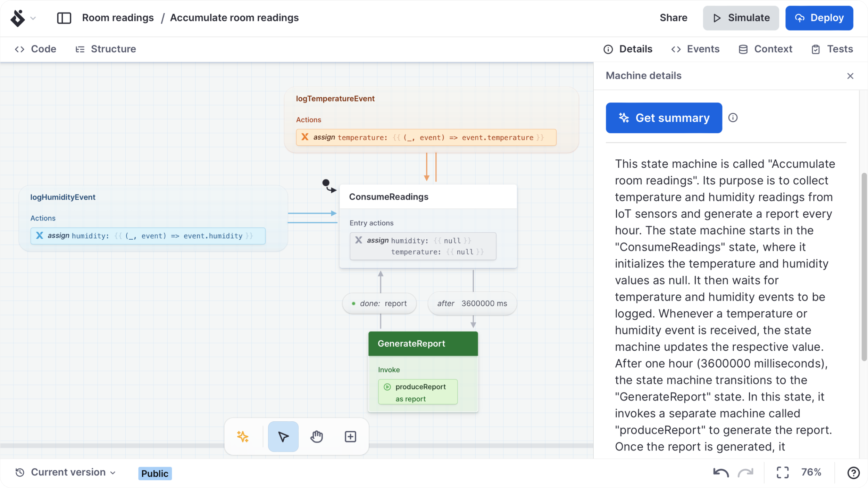Click the undo arrow icon
868x488 pixels.
tap(720, 472)
